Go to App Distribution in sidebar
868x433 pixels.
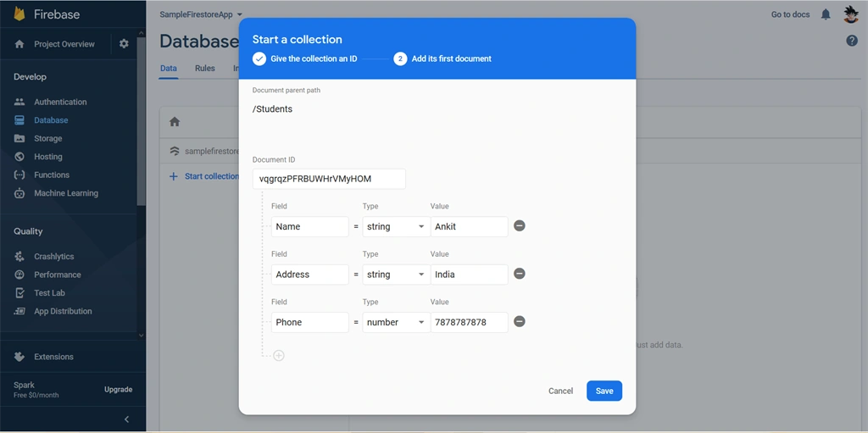coord(63,311)
